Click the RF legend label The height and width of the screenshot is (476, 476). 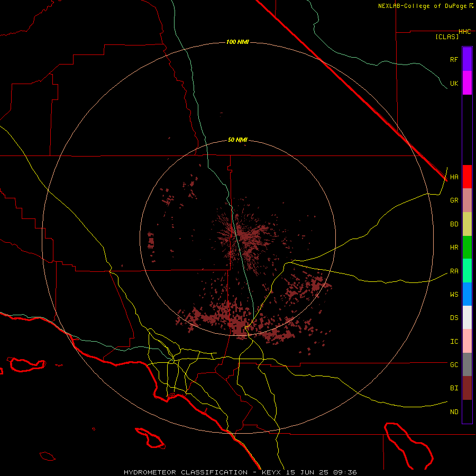click(x=454, y=59)
